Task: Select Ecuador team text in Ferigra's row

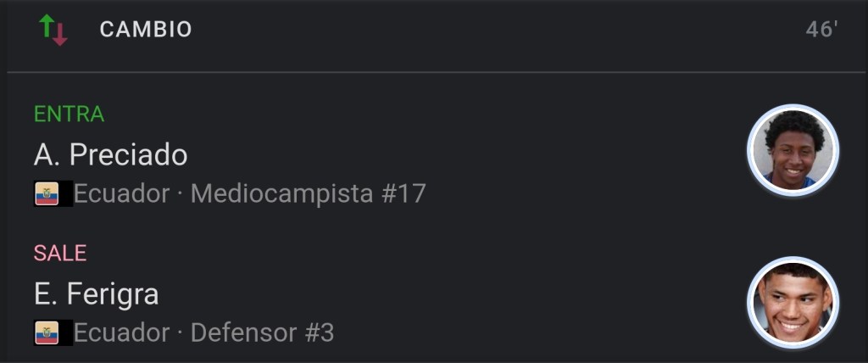Action: (121, 333)
